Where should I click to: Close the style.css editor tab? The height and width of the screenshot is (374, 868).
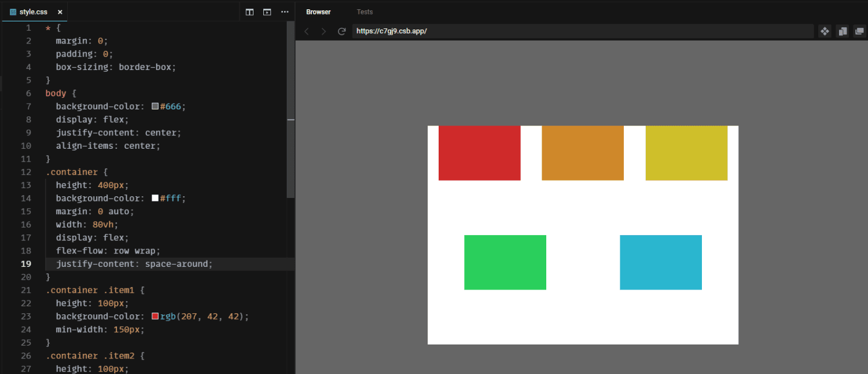pyautogui.click(x=60, y=12)
